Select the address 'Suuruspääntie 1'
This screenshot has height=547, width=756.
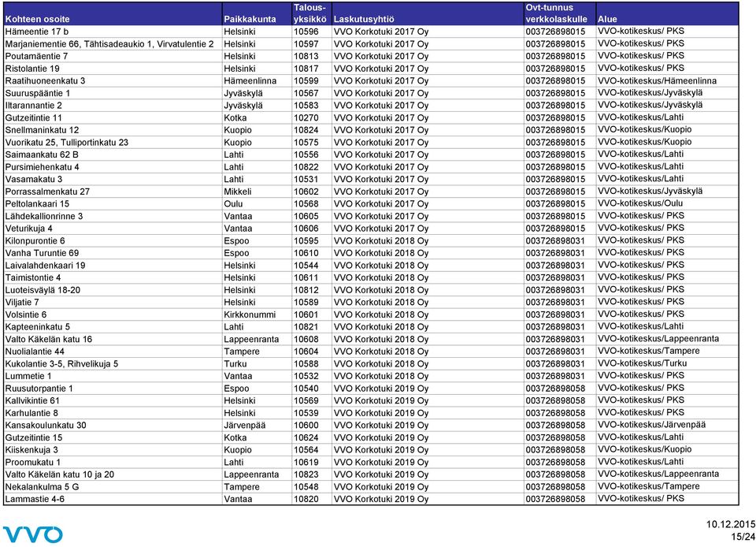click(38, 93)
